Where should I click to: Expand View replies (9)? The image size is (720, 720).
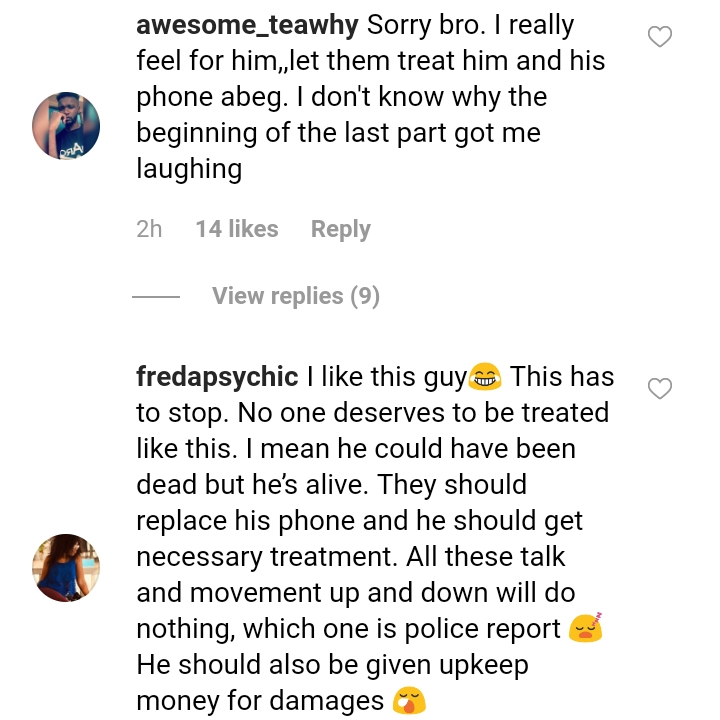pyautogui.click(x=296, y=296)
